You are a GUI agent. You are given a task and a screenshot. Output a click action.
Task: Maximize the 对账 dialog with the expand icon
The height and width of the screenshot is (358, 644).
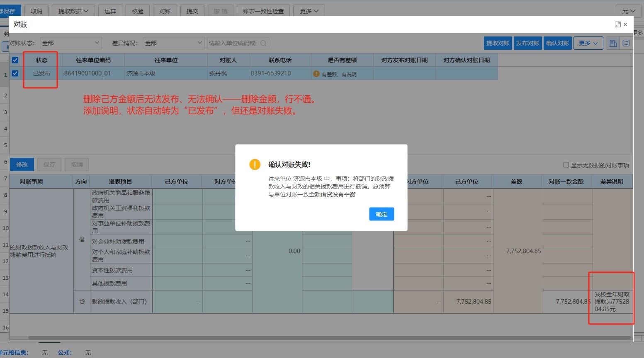[617, 24]
